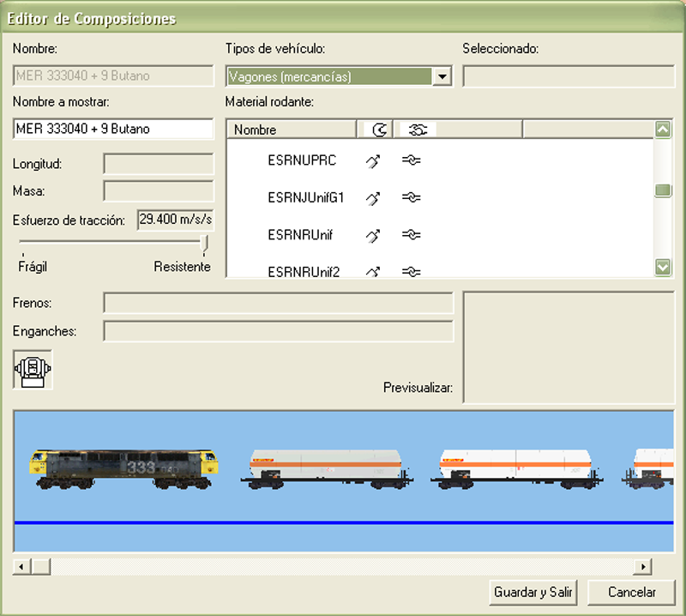Click the direction icon in ESRNRUnif row
Screen dimensions: 686x616
tap(373, 235)
